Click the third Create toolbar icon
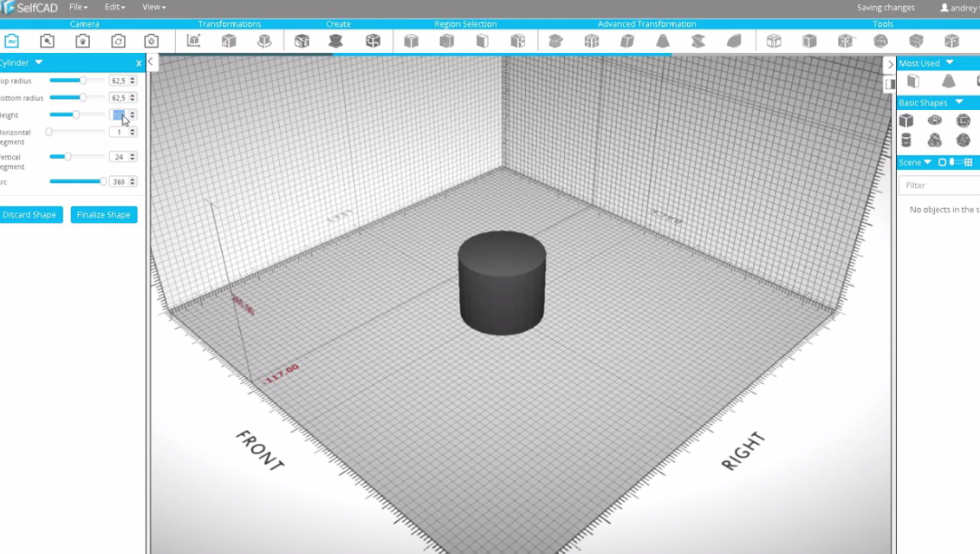The width and height of the screenshot is (980, 554). click(x=373, y=42)
